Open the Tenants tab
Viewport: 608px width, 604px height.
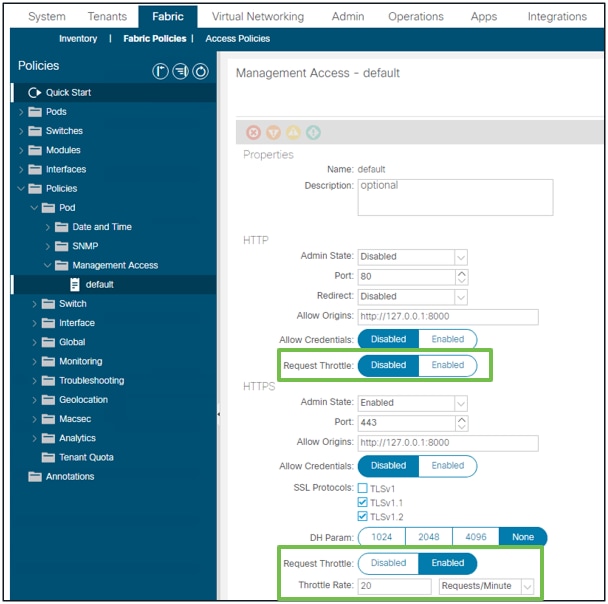click(x=107, y=17)
